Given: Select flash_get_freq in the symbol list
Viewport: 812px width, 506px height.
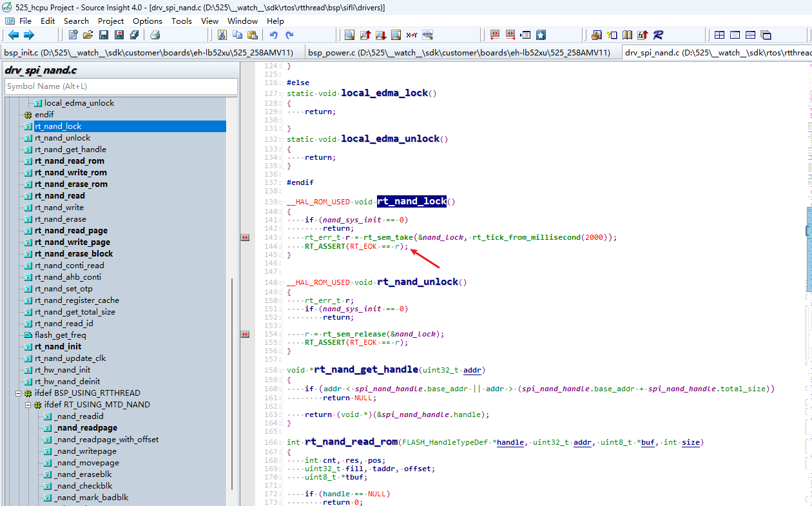Looking at the screenshot, I should pos(60,335).
